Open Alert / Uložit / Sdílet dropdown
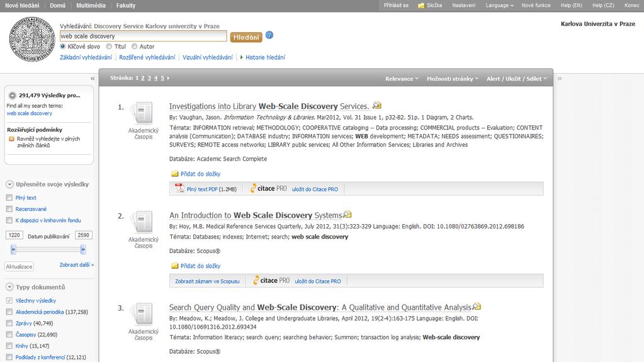 (x=517, y=79)
